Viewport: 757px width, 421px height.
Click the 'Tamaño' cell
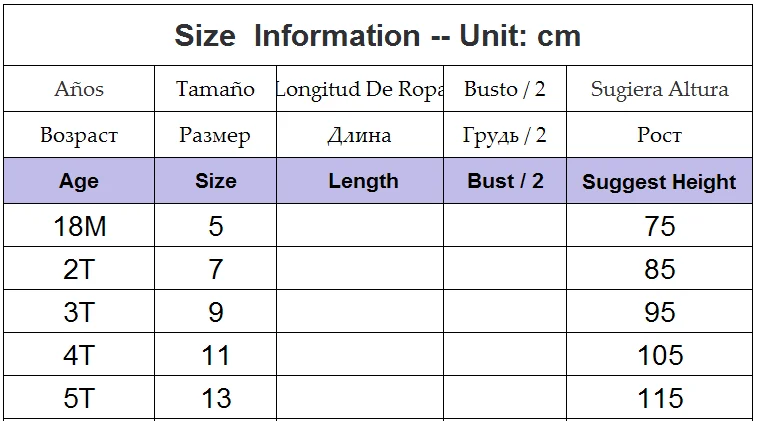point(215,89)
